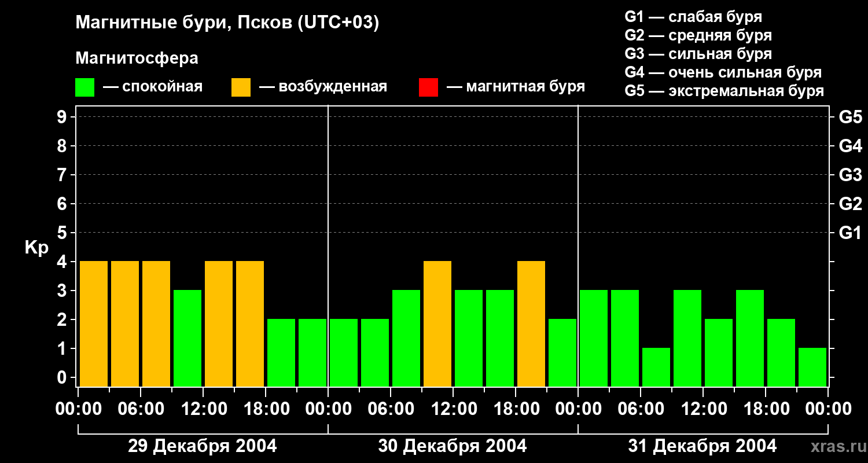
Task: Select the 'G1 — слабая буря' description line
Action: [x=693, y=16]
